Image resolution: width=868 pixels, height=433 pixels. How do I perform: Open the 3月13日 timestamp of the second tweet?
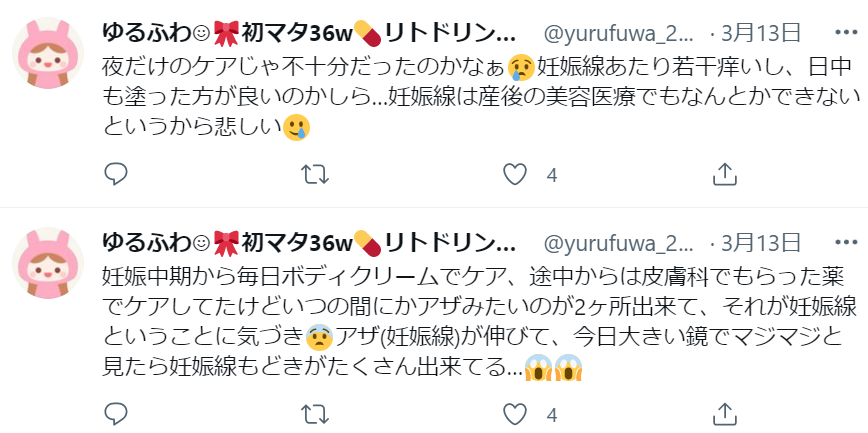(x=761, y=243)
